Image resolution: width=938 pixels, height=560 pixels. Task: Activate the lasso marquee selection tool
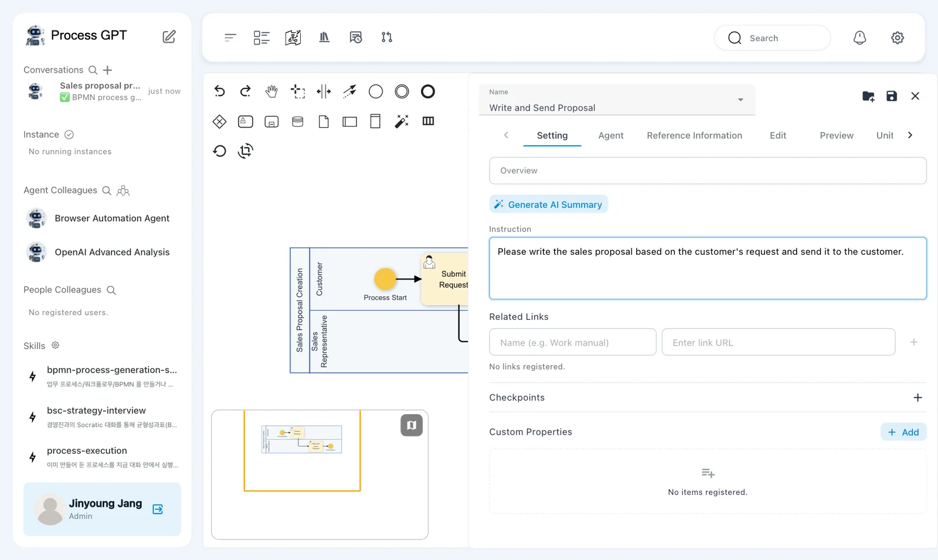(298, 91)
